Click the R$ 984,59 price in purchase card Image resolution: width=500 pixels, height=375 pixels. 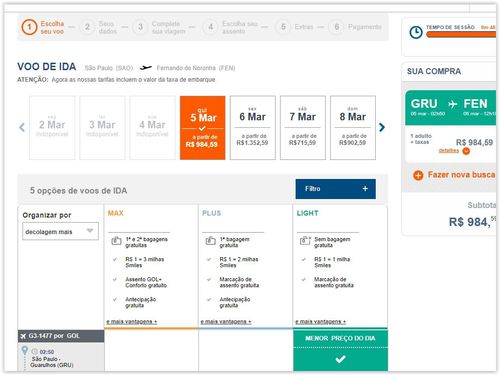[474, 142]
